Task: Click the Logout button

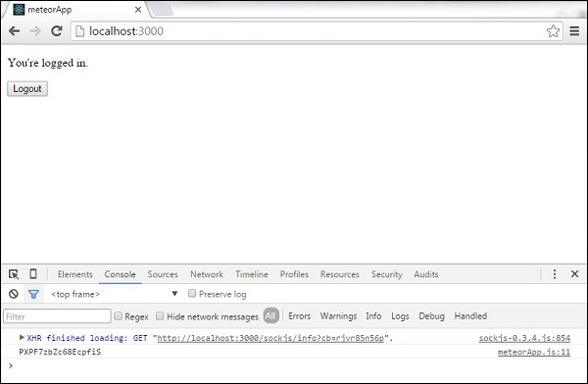Action: (27, 89)
